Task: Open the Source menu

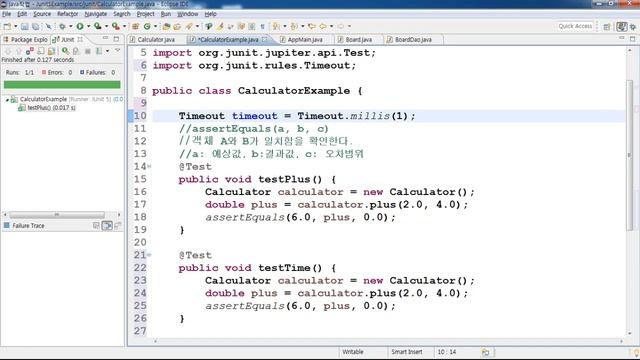Action: click(42, 14)
